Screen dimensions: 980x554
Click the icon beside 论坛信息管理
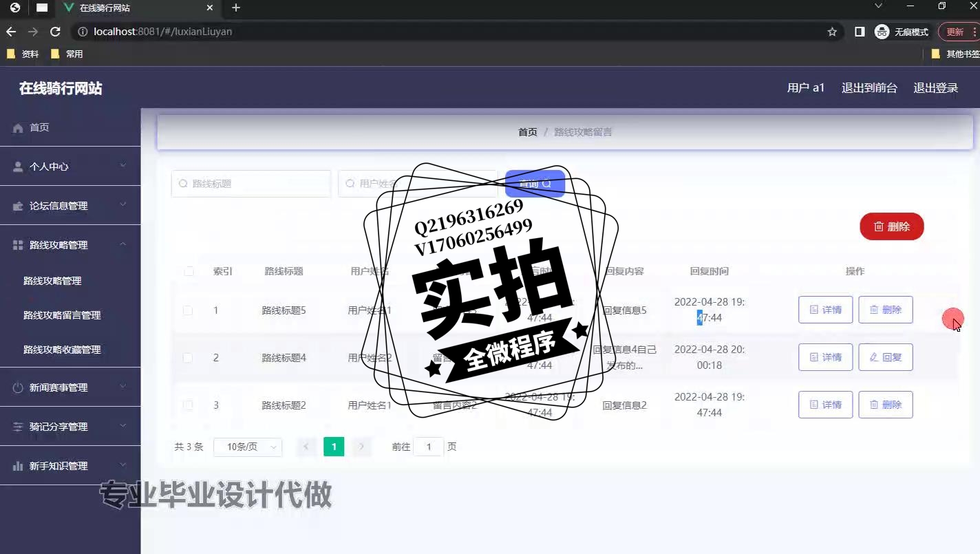[18, 206]
